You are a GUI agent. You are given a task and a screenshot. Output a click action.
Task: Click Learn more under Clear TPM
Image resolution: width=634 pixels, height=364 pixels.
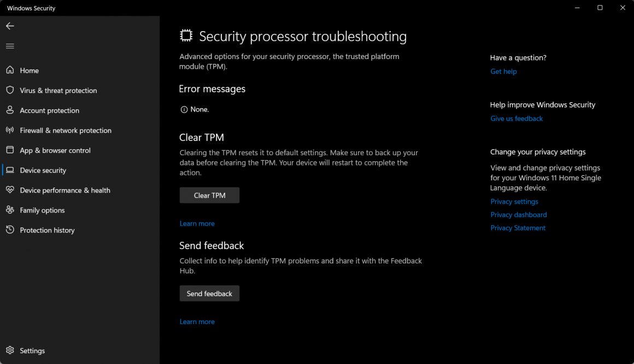[x=197, y=223]
